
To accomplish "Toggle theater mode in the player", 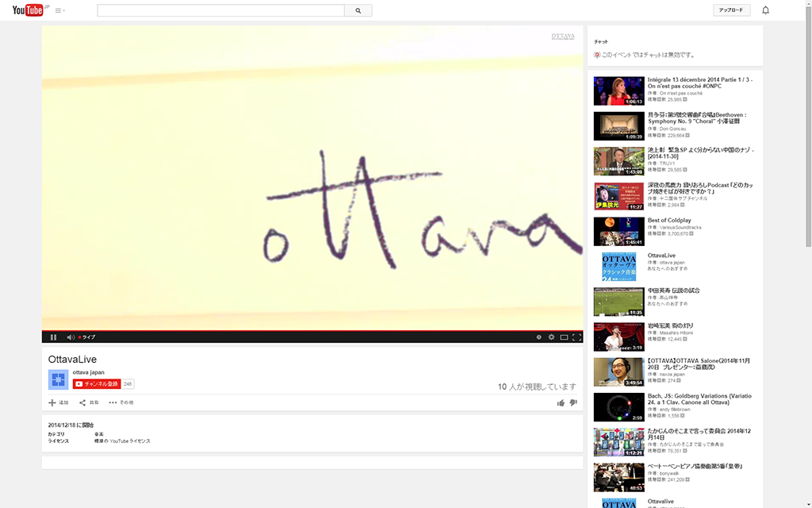I will click(564, 337).
